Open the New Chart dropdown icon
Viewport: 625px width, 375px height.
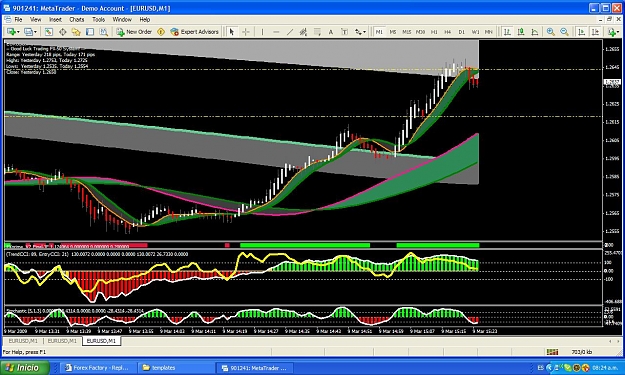coord(13,32)
